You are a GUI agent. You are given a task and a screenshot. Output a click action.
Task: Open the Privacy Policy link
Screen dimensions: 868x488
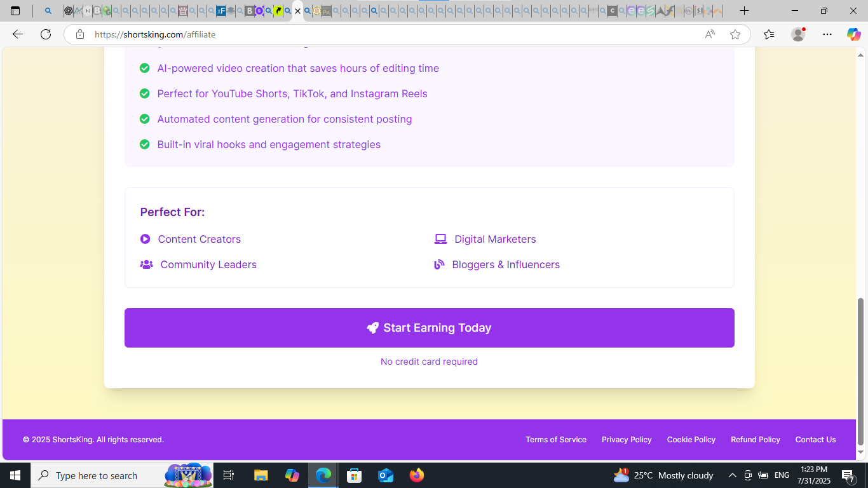[627, 440]
